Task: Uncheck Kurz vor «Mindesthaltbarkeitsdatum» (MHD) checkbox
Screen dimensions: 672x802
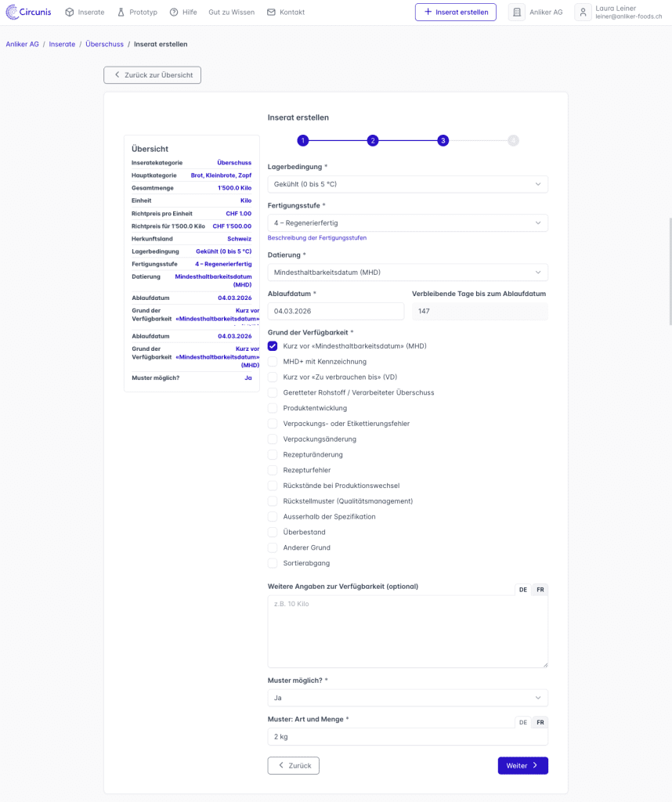Action: point(273,346)
